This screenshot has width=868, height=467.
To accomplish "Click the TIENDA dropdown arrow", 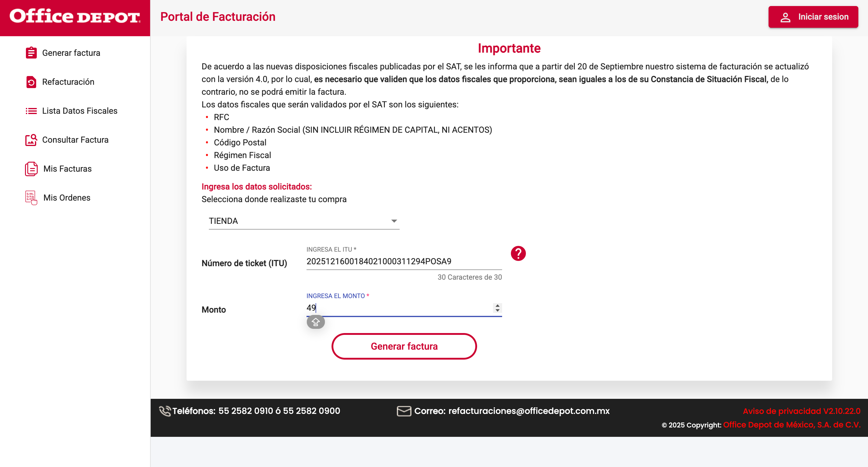I will coord(394,221).
